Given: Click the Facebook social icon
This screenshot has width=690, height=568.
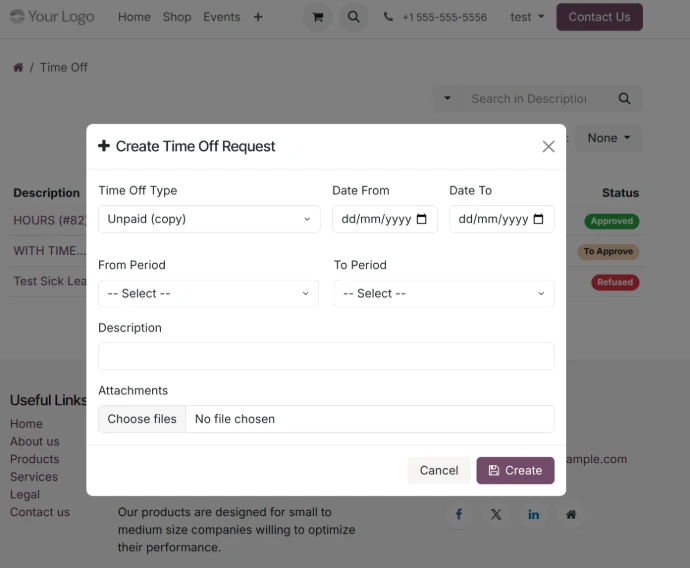Looking at the screenshot, I should (x=459, y=514).
